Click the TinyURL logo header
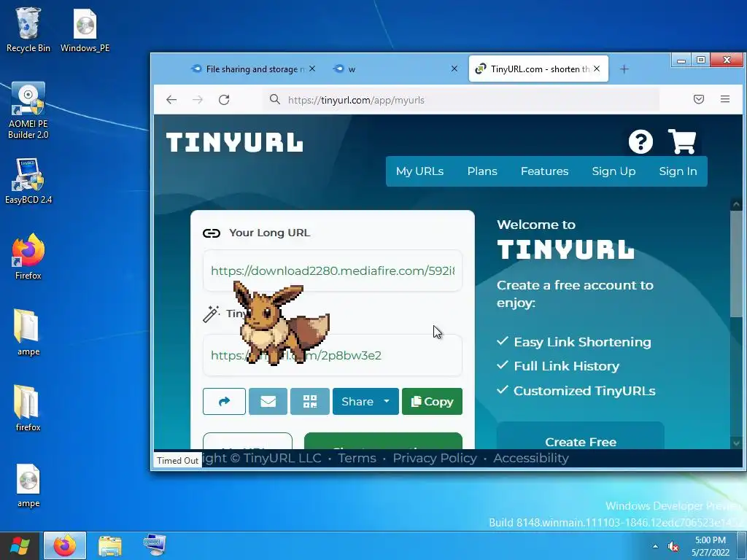This screenshot has width=747, height=560. tap(234, 142)
